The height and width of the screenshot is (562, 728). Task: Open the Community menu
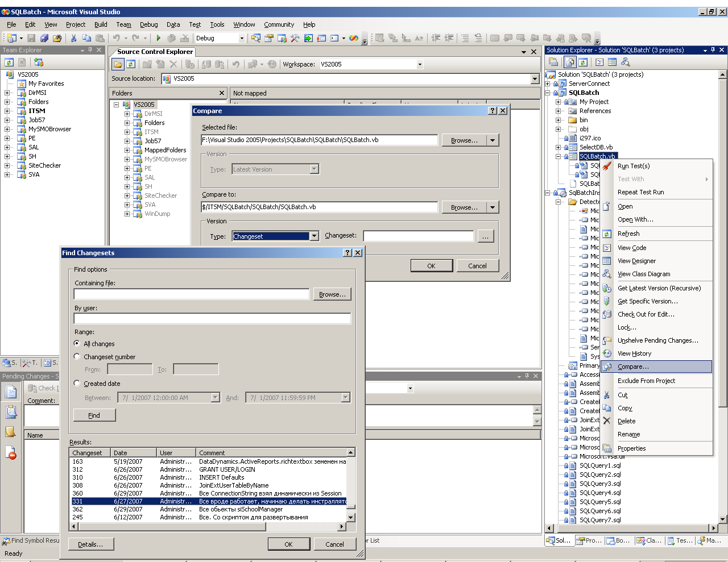[x=279, y=24]
